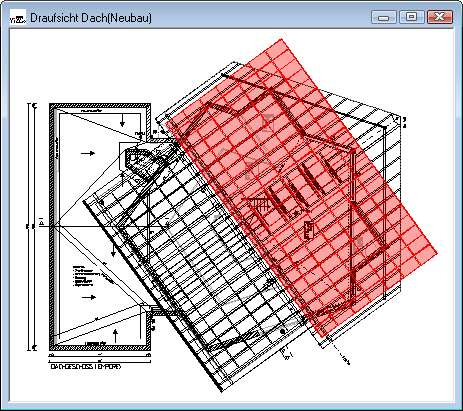Click the black dot near bottom roof edge

283,332
